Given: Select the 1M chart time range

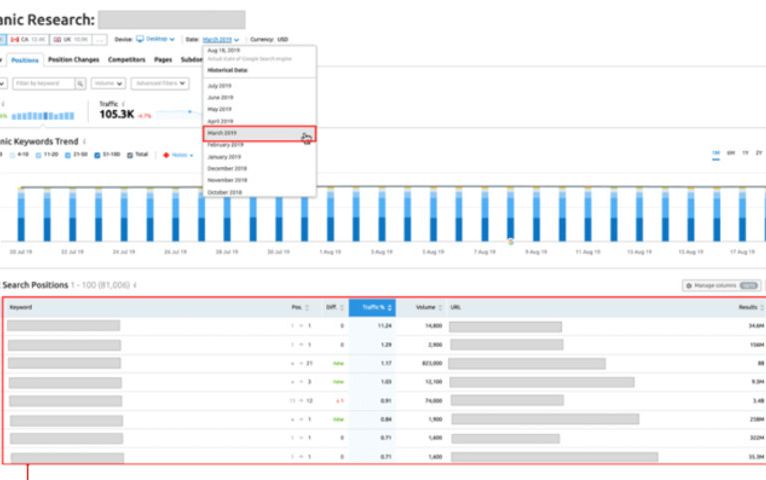Looking at the screenshot, I should 716,153.
